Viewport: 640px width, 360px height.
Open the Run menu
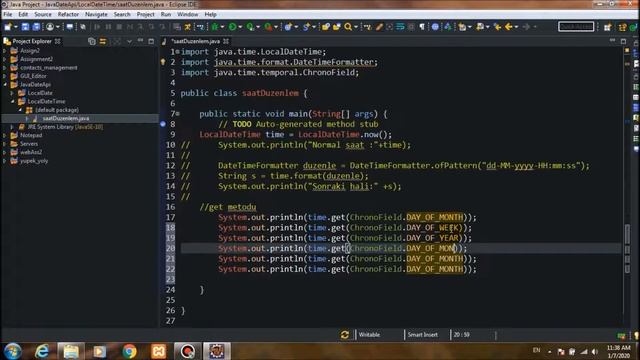click(166, 14)
